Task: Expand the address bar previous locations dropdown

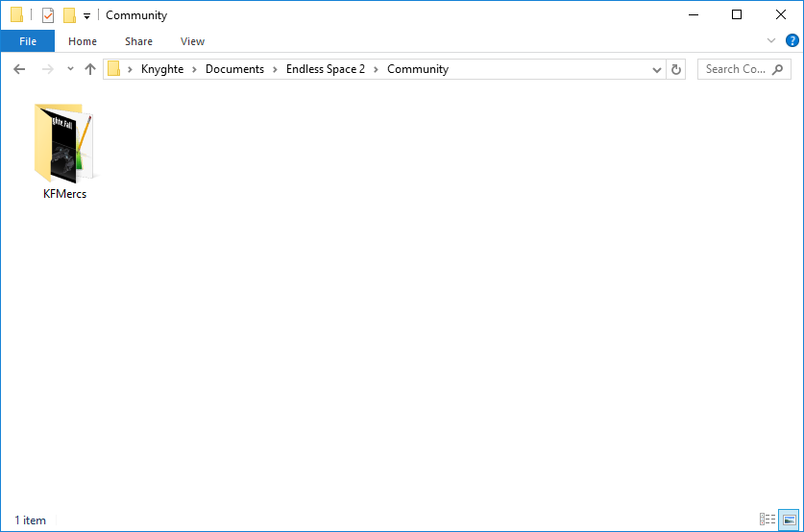Action: click(657, 69)
